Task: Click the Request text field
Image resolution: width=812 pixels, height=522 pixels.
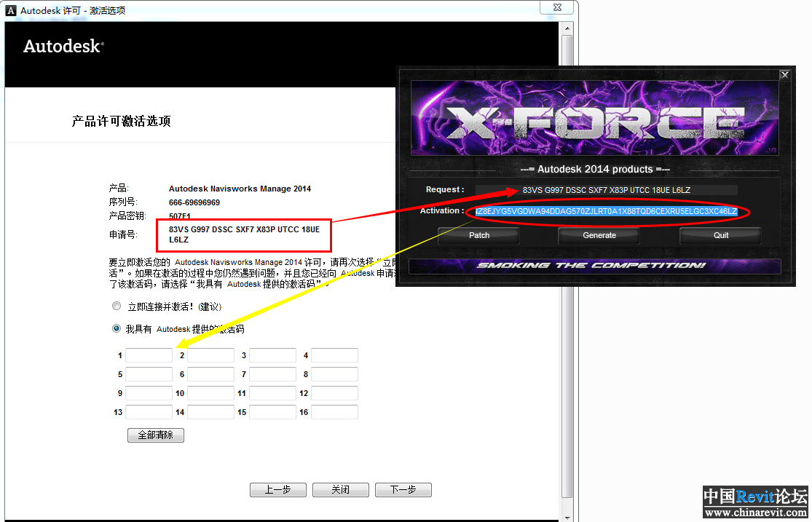Action: pyautogui.click(x=606, y=190)
